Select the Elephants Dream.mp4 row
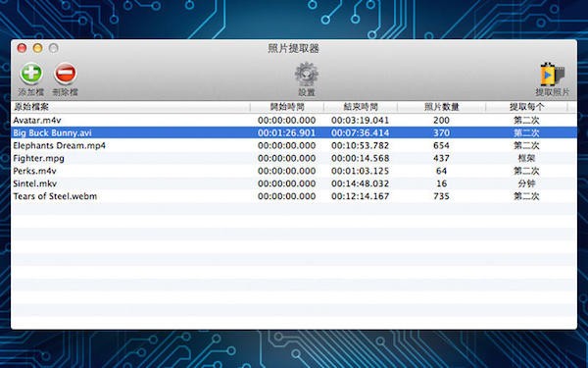This screenshot has height=368, width=588. click(294, 145)
